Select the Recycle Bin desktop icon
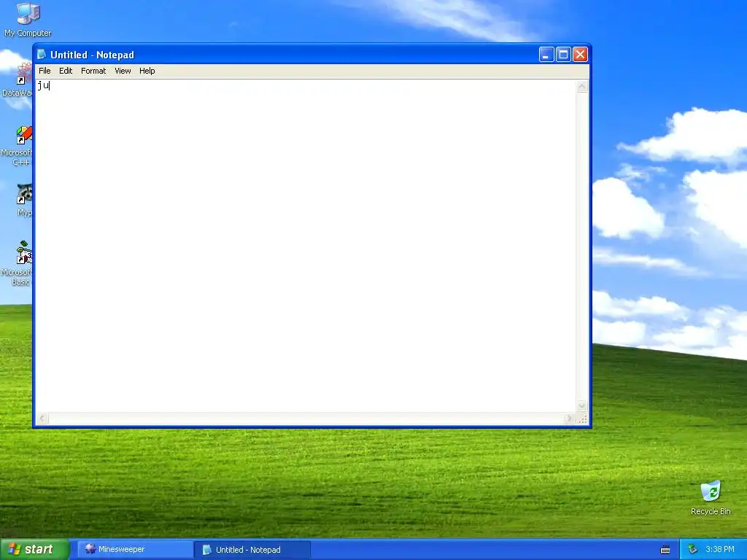The image size is (747, 560). 711,497
